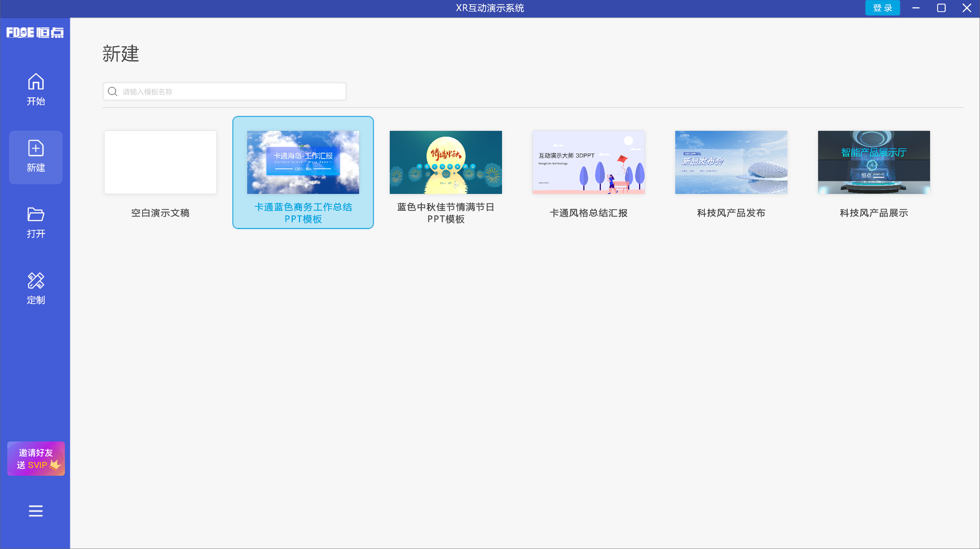Click the 邀请好友 送SVIP banner

[x=36, y=459]
